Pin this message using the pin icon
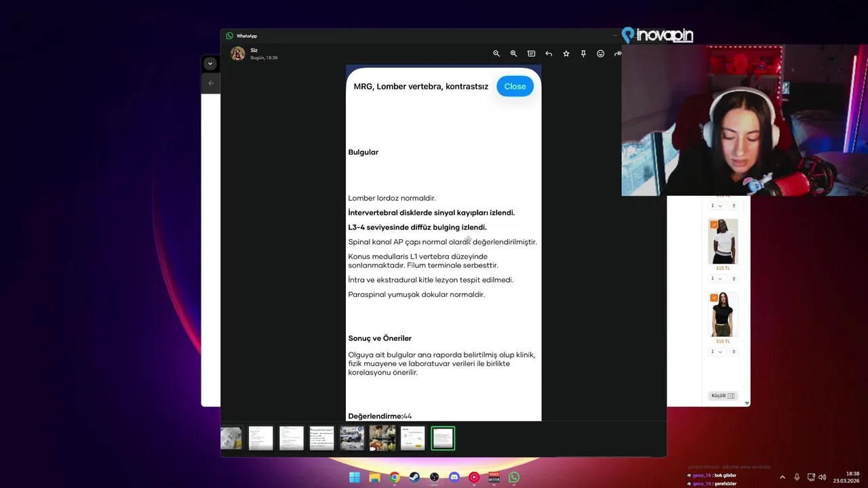 583,54
